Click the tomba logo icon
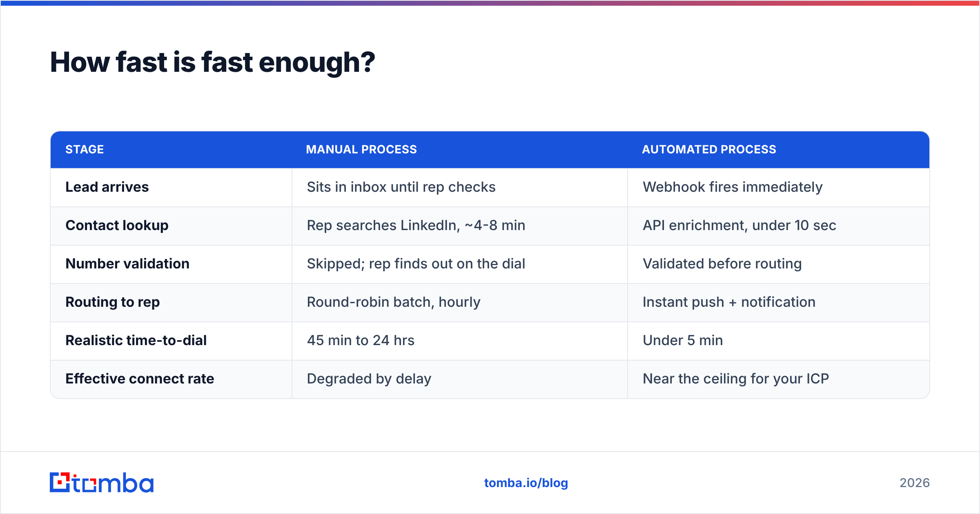Viewport: 980px width, 514px height. 102,483
